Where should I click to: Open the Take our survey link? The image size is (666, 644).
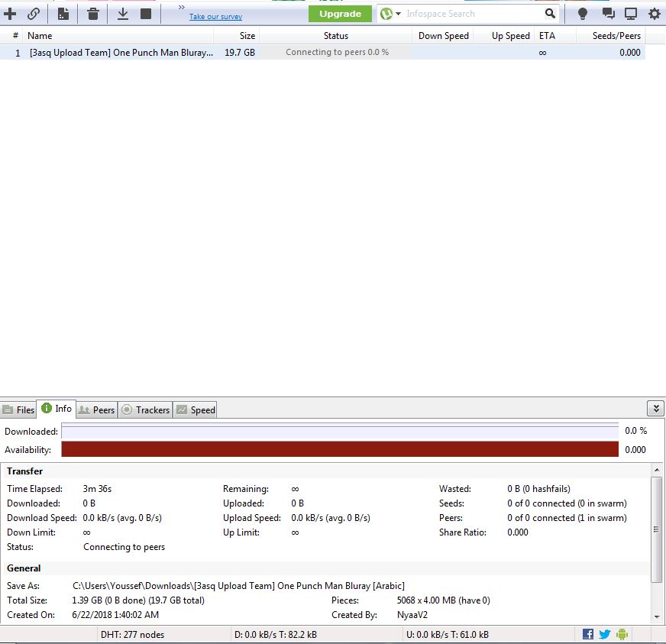pyautogui.click(x=215, y=17)
